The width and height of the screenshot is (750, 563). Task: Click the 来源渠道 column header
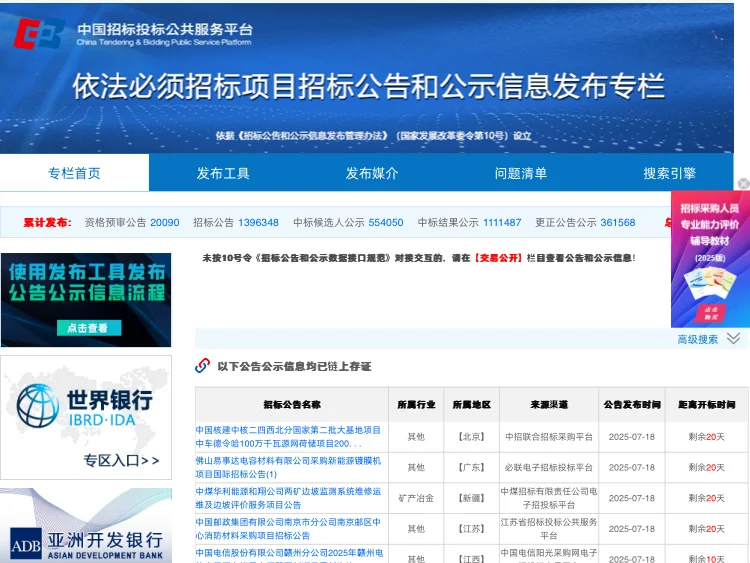[549, 404]
